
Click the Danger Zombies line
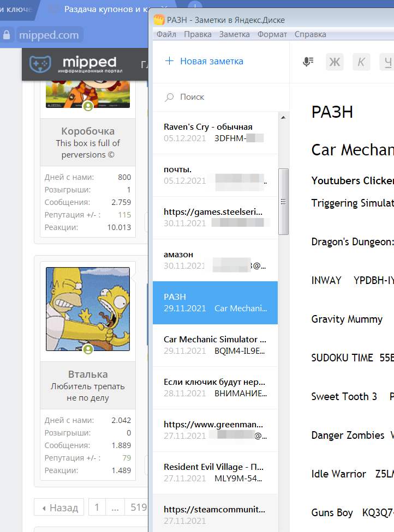pyautogui.click(x=353, y=435)
